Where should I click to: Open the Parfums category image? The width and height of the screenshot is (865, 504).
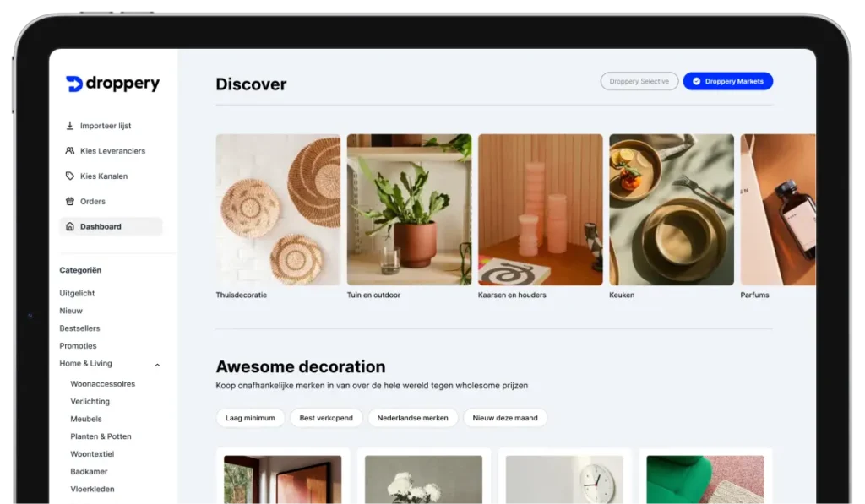coord(778,209)
